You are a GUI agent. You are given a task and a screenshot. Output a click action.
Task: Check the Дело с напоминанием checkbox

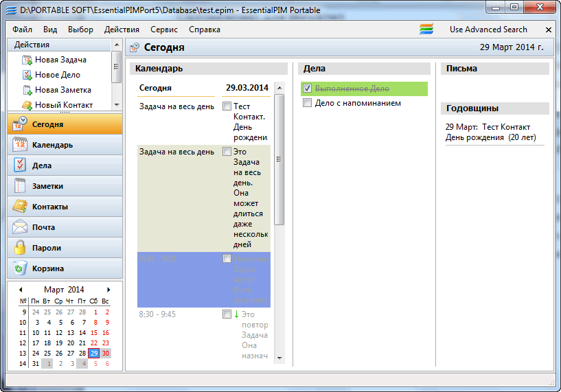pyautogui.click(x=308, y=103)
